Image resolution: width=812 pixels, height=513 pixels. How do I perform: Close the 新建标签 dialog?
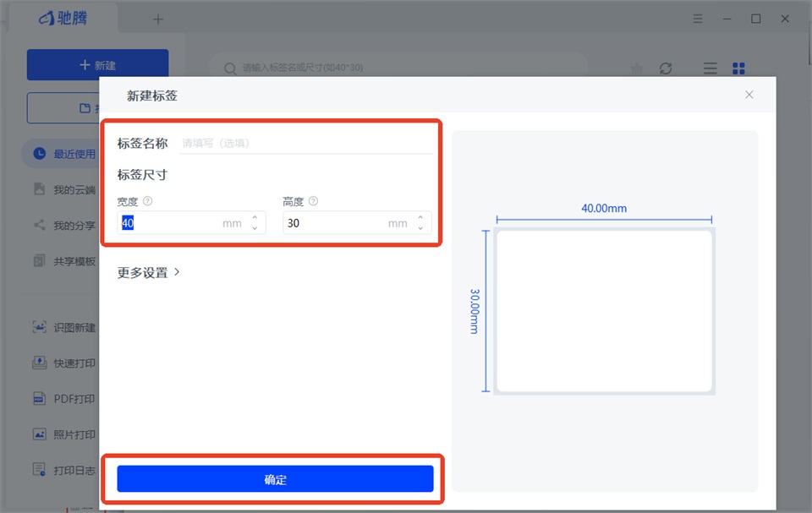pos(749,95)
